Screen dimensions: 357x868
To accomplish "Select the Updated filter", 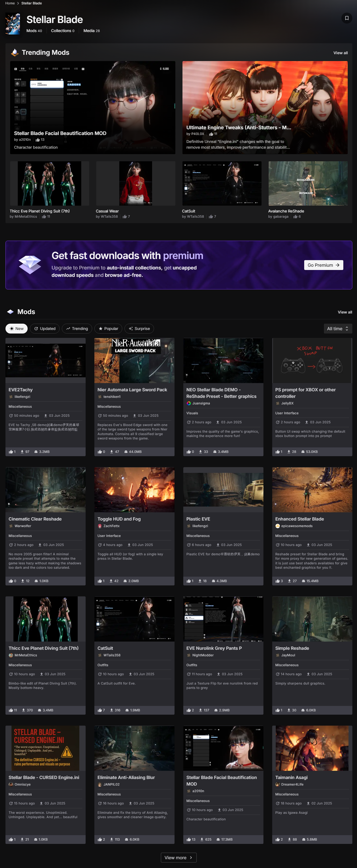I will point(45,329).
